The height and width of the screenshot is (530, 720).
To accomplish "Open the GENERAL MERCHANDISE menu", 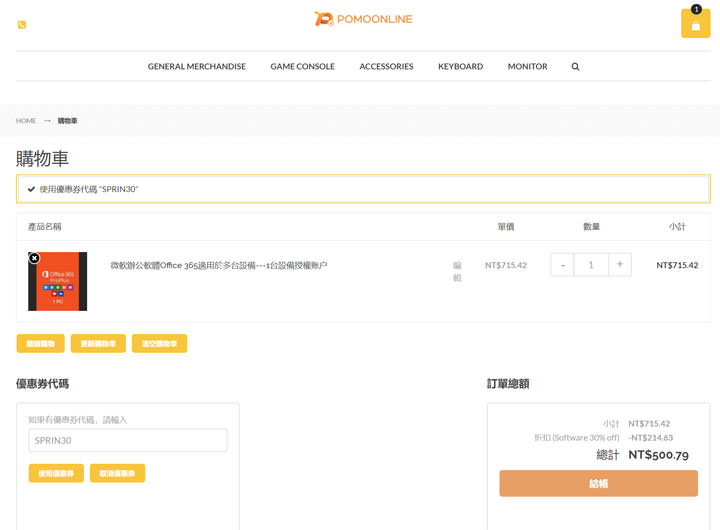I will click(x=197, y=67).
